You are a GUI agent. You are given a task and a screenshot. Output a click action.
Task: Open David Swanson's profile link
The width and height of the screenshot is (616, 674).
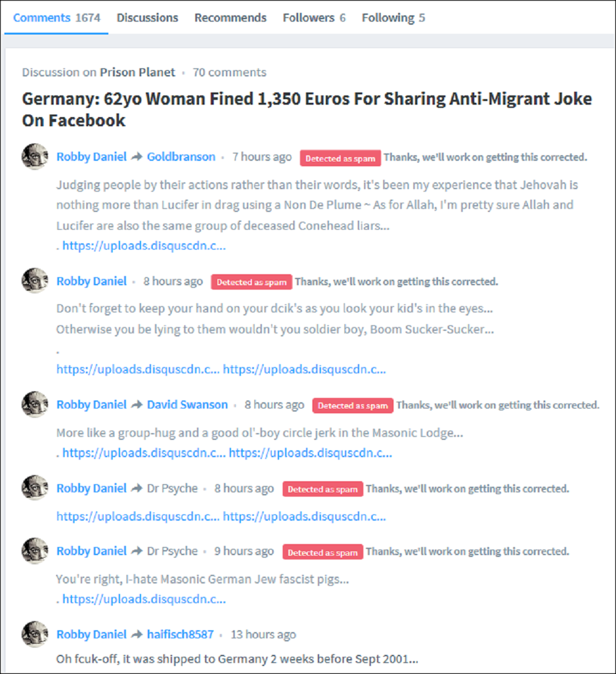tap(187, 405)
